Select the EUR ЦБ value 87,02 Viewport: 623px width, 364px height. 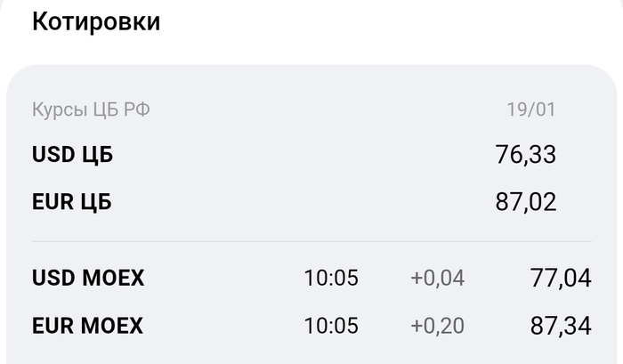526,202
